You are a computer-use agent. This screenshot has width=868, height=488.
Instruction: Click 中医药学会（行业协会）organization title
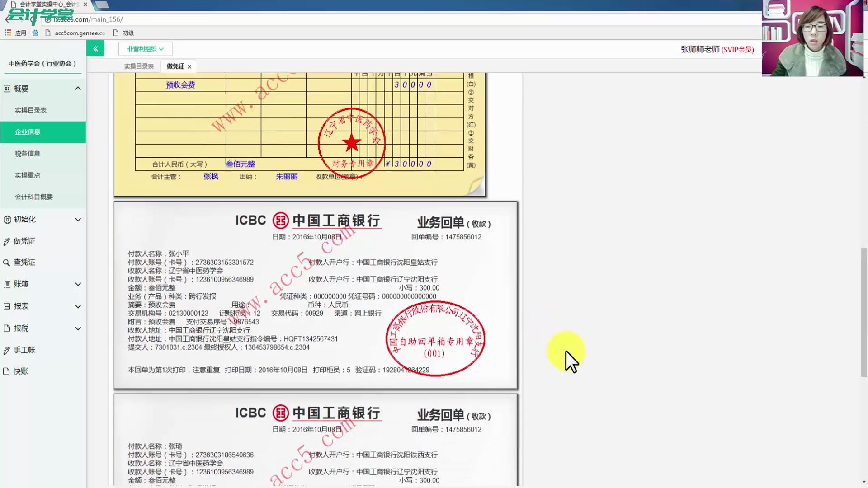42,64
